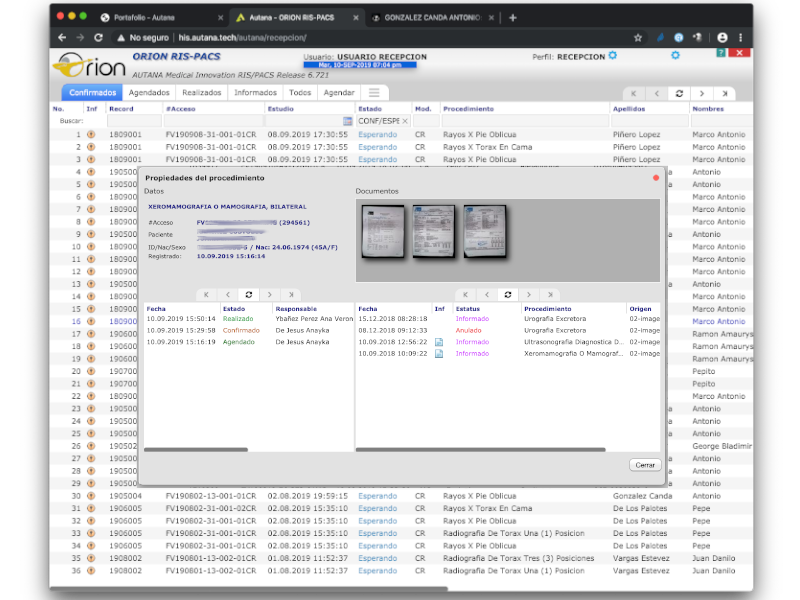Switch to the Realizados tab

pyautogui.click(x=202, y=93)
